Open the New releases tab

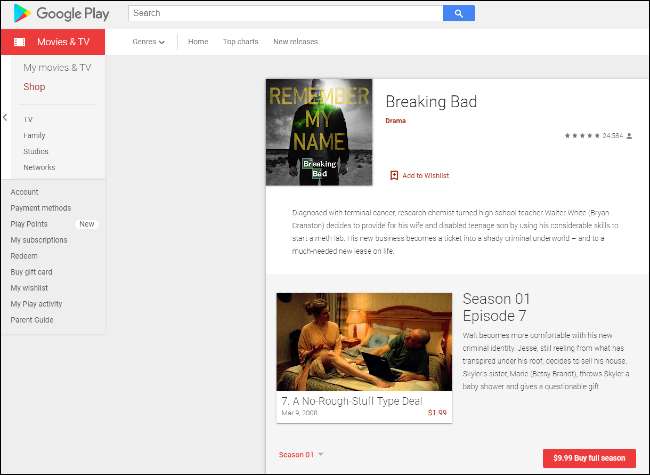point(296,41)
